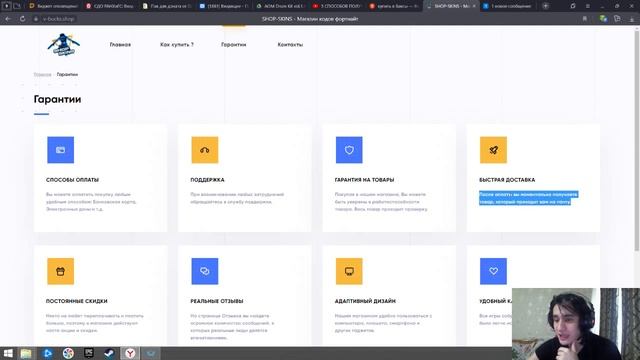Reload the page with the refresh icon
Screen dimensions: 640x360
(22, 19)
